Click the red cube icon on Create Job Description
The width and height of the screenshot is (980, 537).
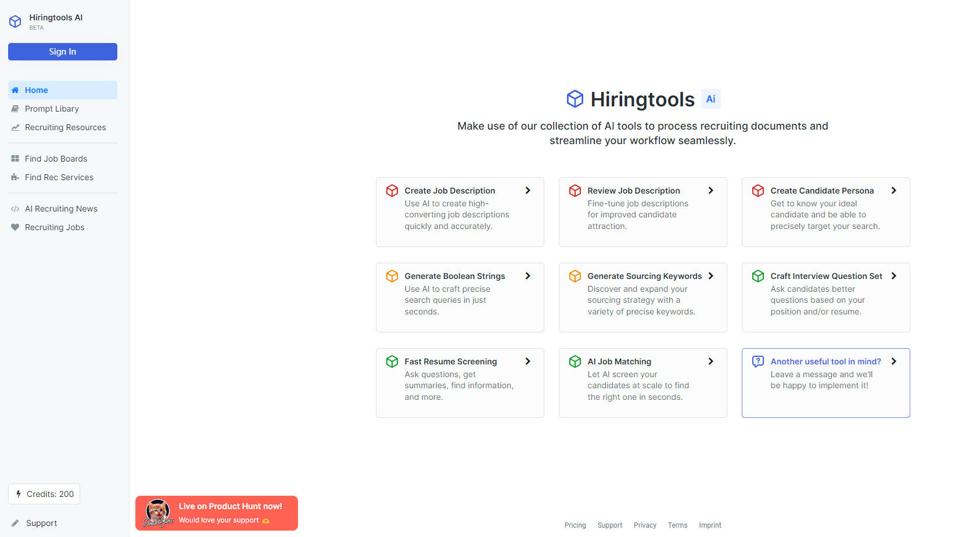click(x=392, y=191)
